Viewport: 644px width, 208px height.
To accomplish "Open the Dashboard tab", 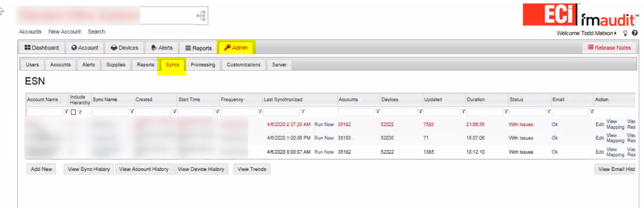I will [42, 48].
